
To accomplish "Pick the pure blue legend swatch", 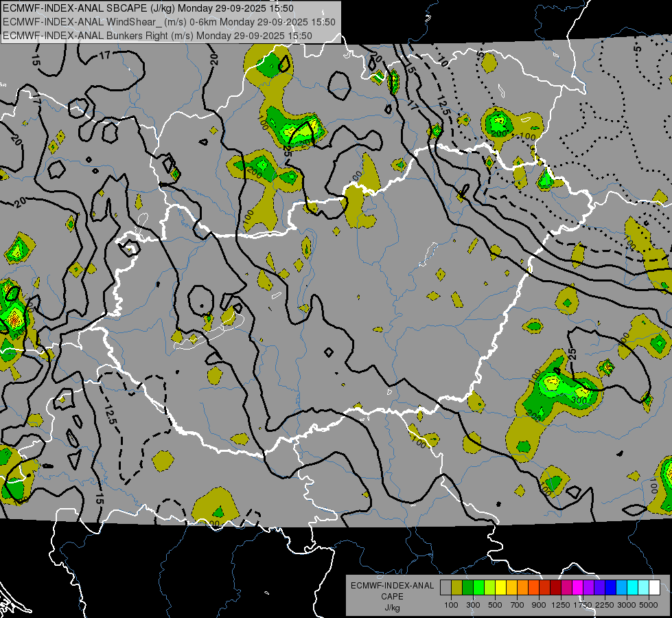I will tap(611, 587).
